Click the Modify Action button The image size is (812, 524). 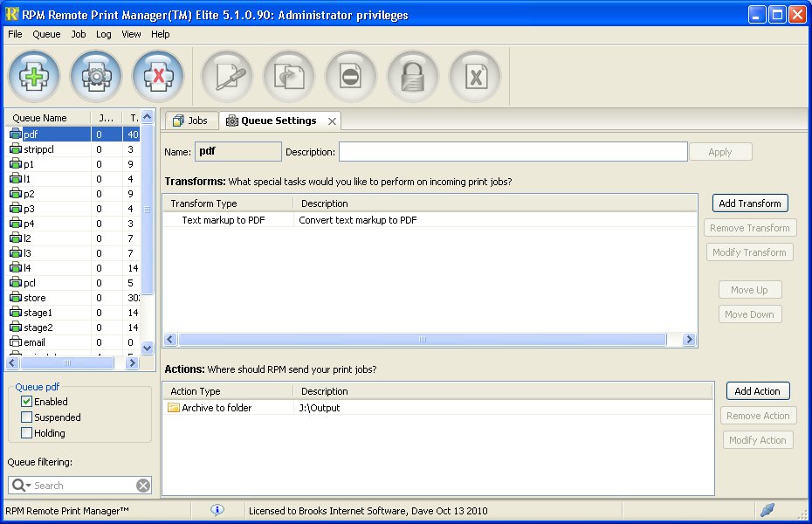click(x=758, y=440)
